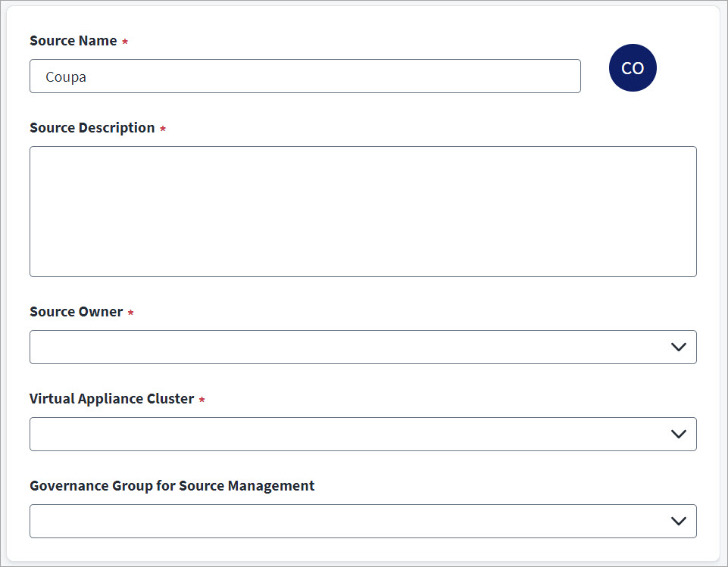Expand the Virtual Appliance Cluster chevron
This screenshot has height=567, width=728.
pyautogui.click(x=678, y=434)
